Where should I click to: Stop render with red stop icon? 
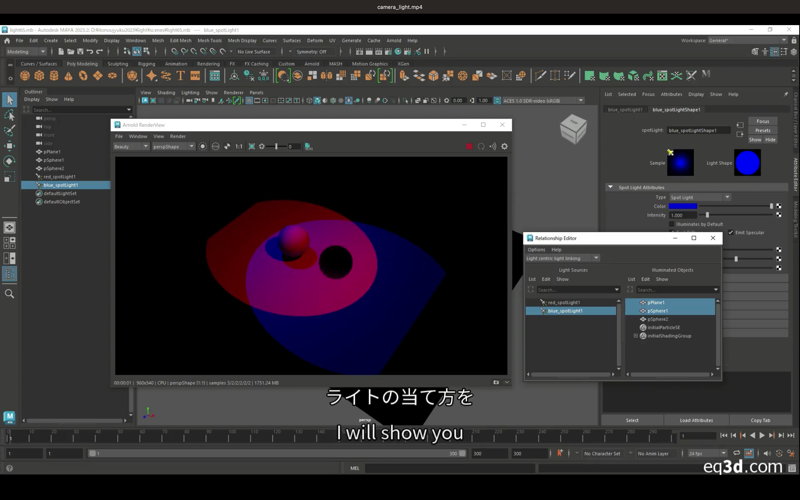[469, 146]
